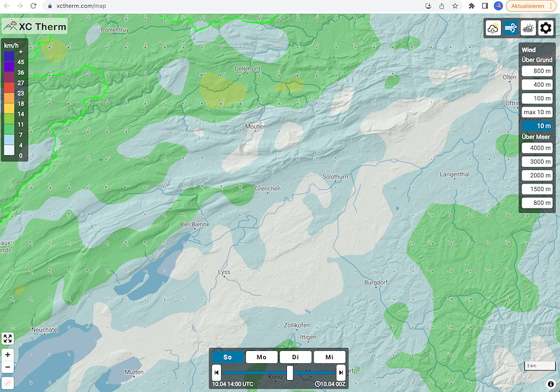Choose 4000 m above sea level

click(537, 148)
